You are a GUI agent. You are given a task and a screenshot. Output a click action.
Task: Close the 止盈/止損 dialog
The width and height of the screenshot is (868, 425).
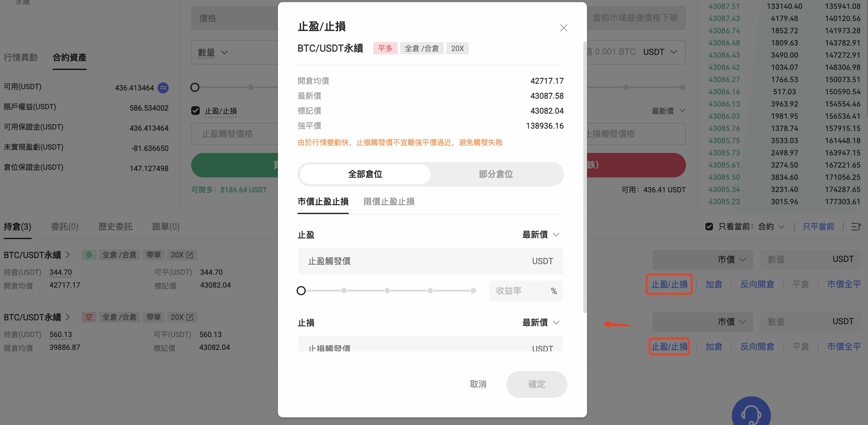click(563, 27)
